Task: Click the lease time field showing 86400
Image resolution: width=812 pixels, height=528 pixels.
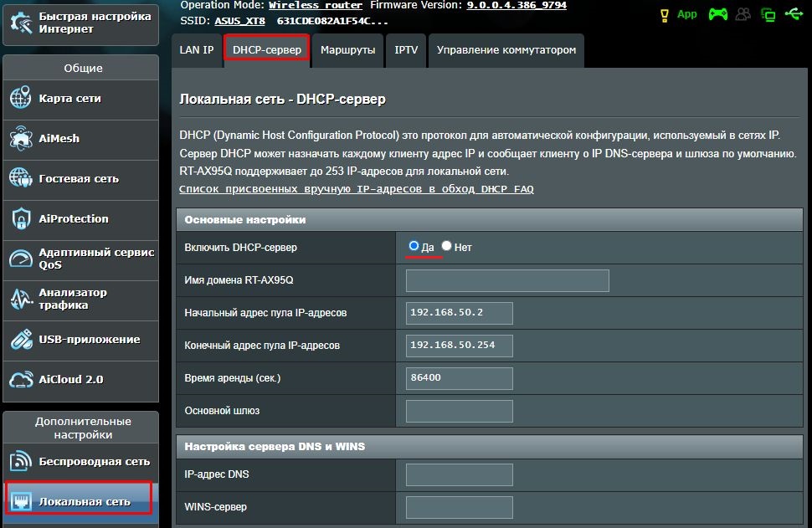Action: click(x=460, y=378)
